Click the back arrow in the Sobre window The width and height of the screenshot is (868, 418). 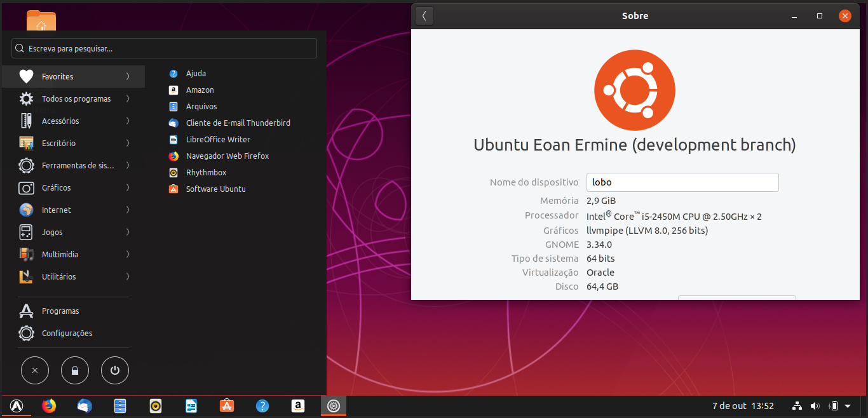coord(424,16)
